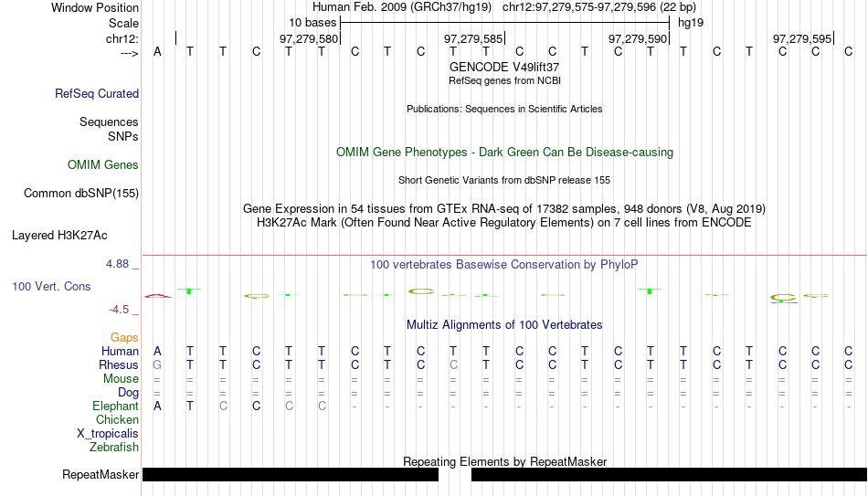Image resolution: width=868 pixels, height=496 pixels.
Task: Click the Human Feb. 2009 assembly text
Action: point(402,7)
